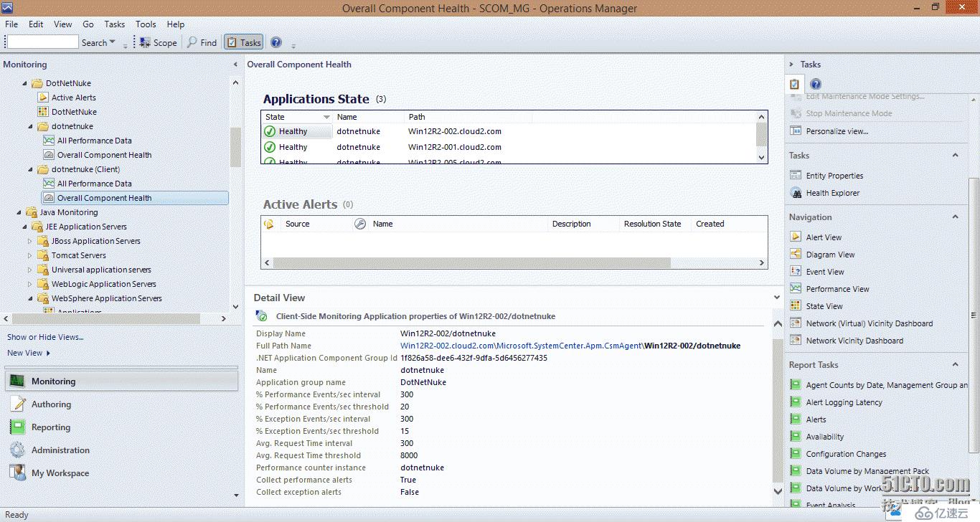Toggle the Tasks pane button in toolbar
Screen dimensions: 980x522
click(244, 42)
